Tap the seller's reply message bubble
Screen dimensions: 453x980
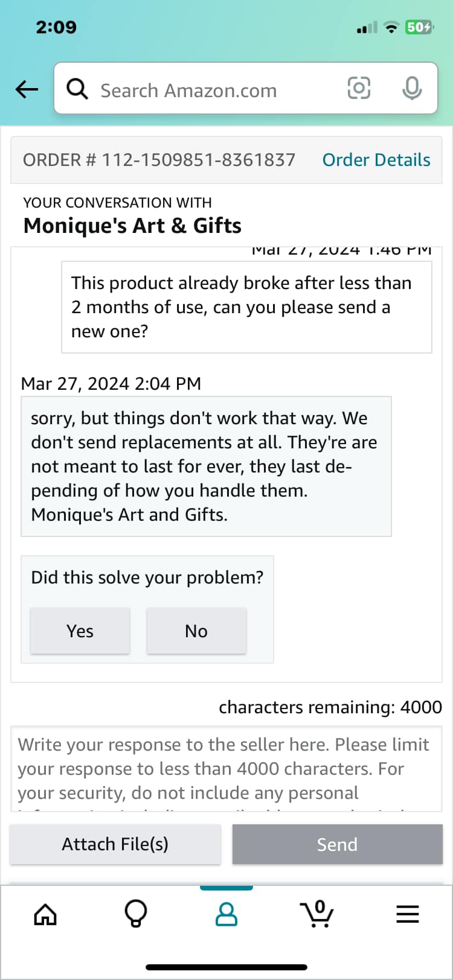(207, 466)
